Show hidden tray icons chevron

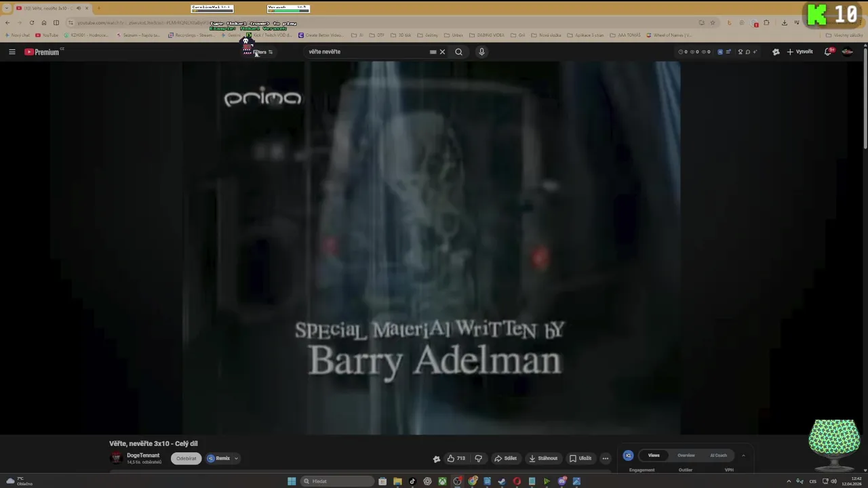click(788, 481)
